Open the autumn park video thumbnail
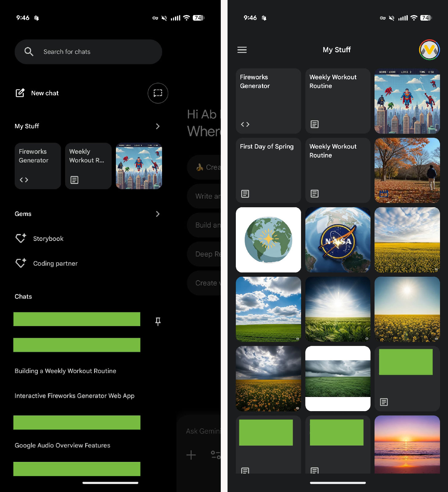This screenshot has height=492, width=448. pos(407,170)
